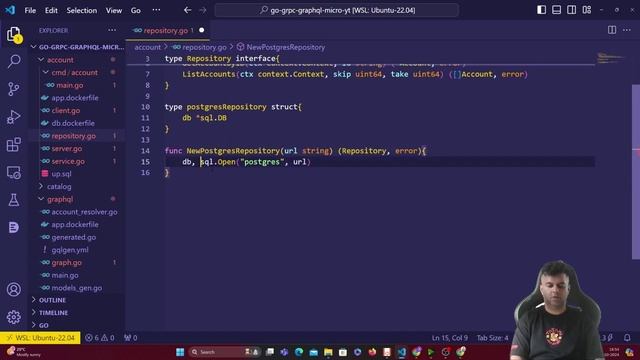Click the errors and warnings indicator

[100, 338]
